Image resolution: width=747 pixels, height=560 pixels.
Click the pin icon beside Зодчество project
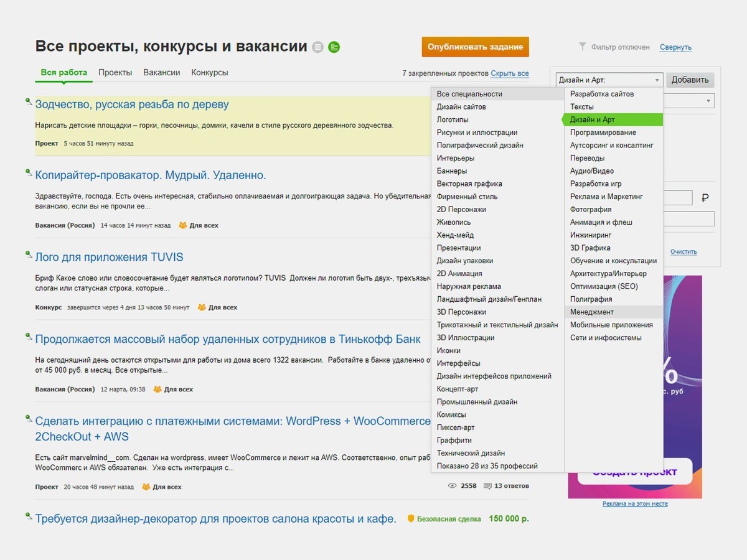[29, 101]
